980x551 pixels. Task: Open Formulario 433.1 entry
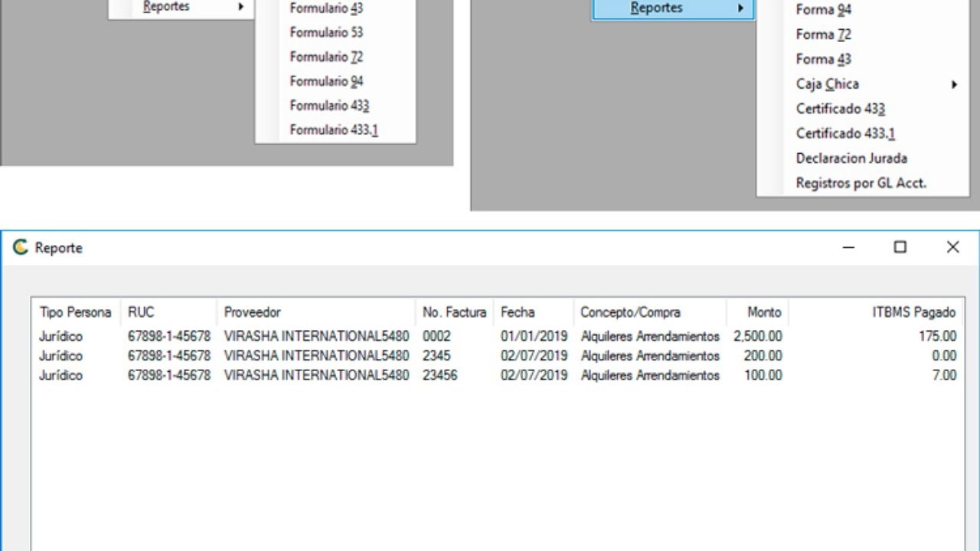pyautogui.click(x=335, y=130)
